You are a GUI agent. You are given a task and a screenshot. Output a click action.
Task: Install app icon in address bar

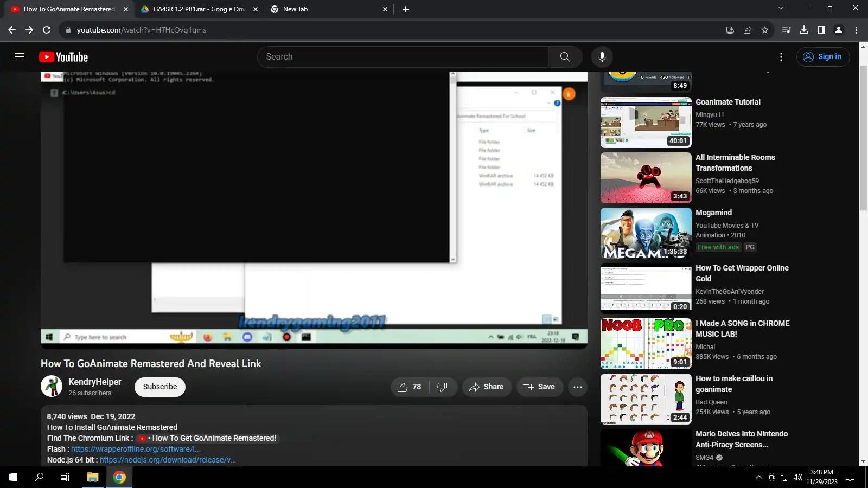pyautogui.click(x=730, y=30)
